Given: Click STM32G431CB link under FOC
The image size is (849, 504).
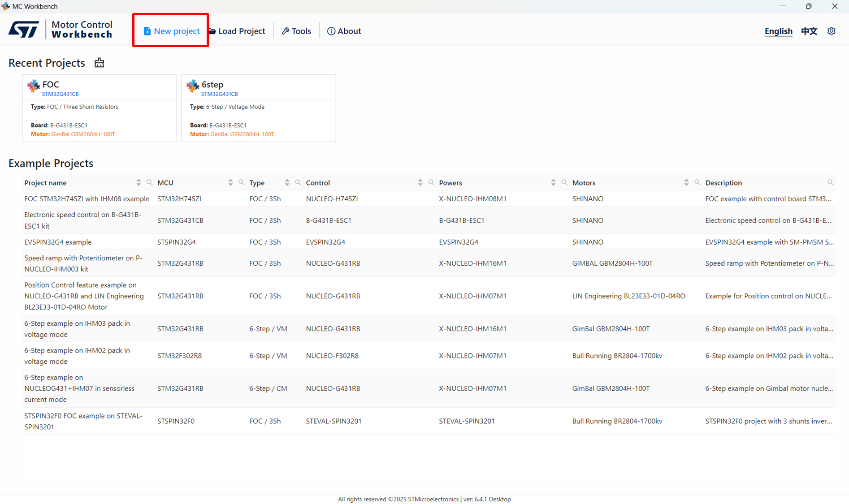Looking at the screenshot, I should (x=60, y=94).
